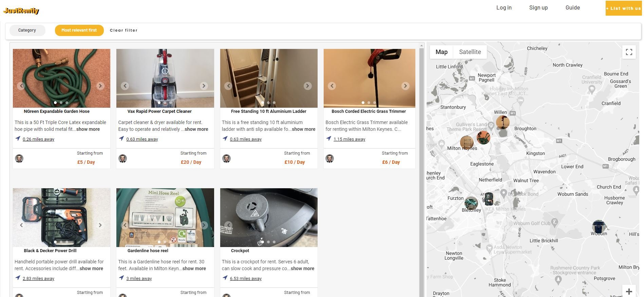
Task: Toggle fullscreen map view
Action: pos(629,52)
